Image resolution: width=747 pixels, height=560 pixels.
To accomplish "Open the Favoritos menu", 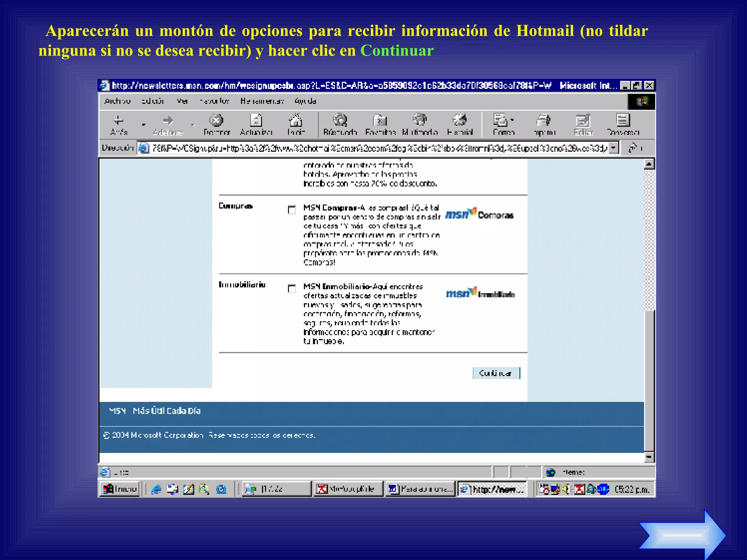I will [214, 101].
